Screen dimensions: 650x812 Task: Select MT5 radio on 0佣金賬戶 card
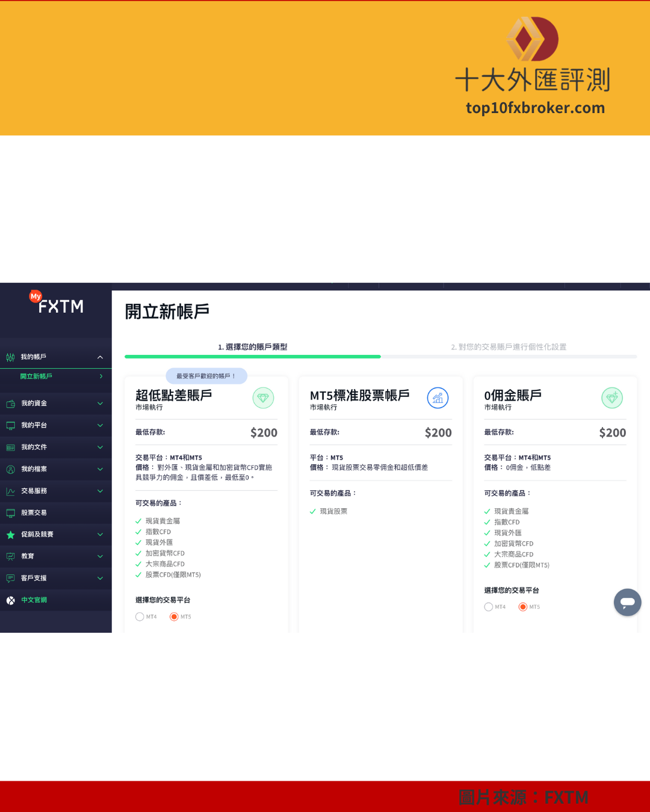pos(523,607)
